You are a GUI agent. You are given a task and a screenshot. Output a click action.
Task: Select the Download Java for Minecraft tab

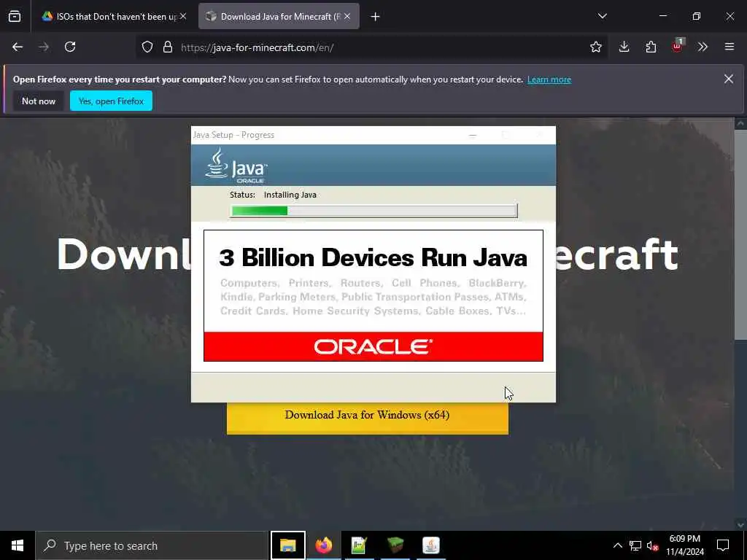[279, 17]
